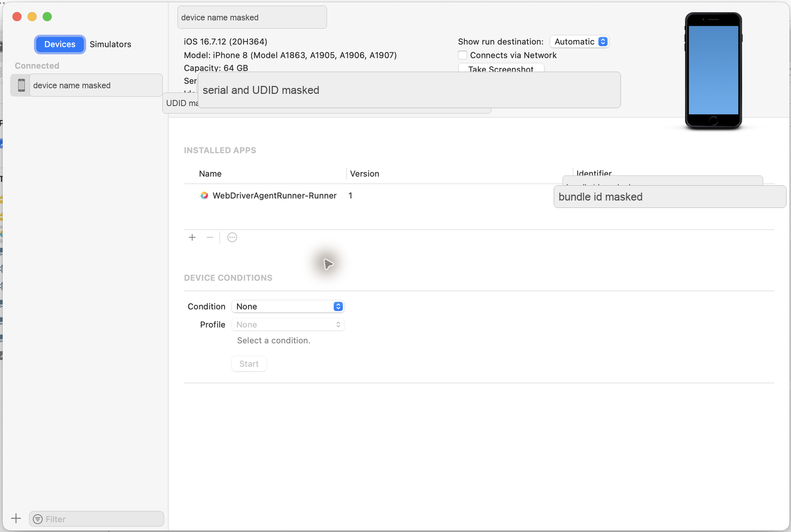Image resolution: width=791 pixels, height=532 pixels.
Task: Open the Profile dropdown
Action: pyautogui.click(x=288, y=325)
